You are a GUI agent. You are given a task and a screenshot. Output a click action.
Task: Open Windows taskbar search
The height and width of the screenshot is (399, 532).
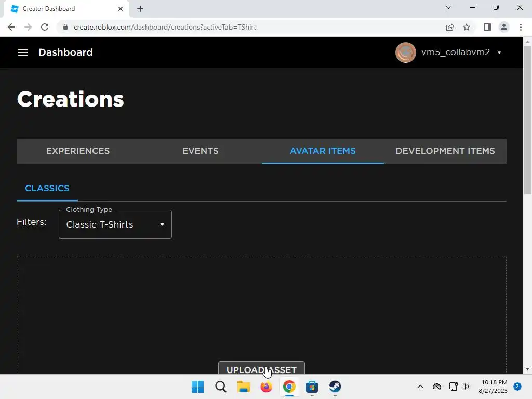click(x=220, y=387)
